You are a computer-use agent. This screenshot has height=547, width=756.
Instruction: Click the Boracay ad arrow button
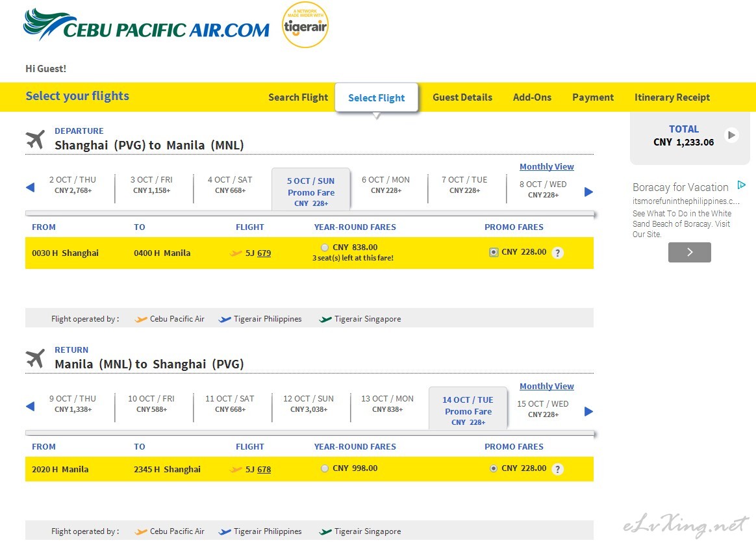tap(690, 252)
